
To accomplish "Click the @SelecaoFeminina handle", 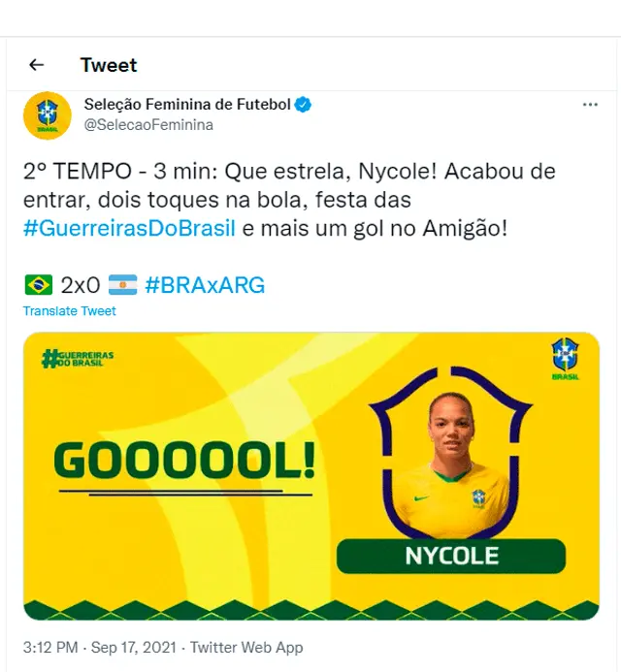I will click(148, 125).
